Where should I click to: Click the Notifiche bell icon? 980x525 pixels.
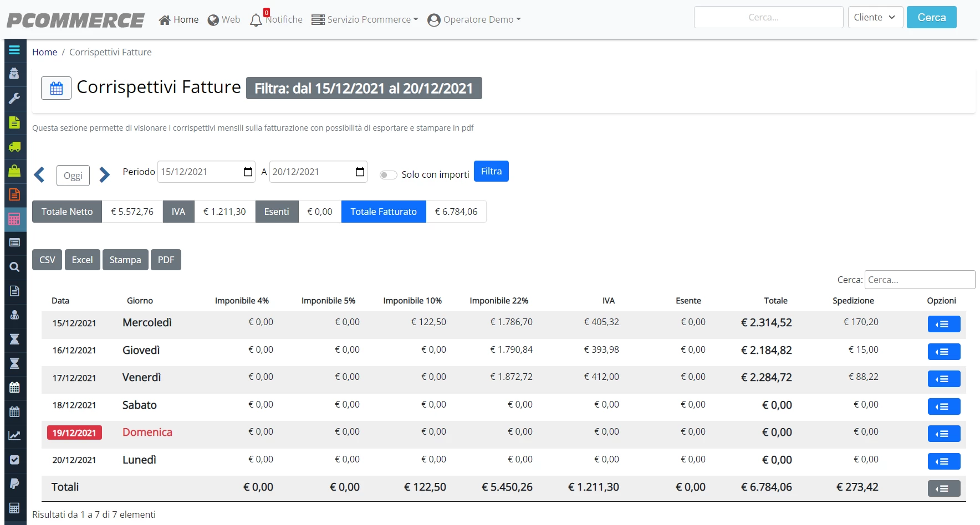[256, 20]
